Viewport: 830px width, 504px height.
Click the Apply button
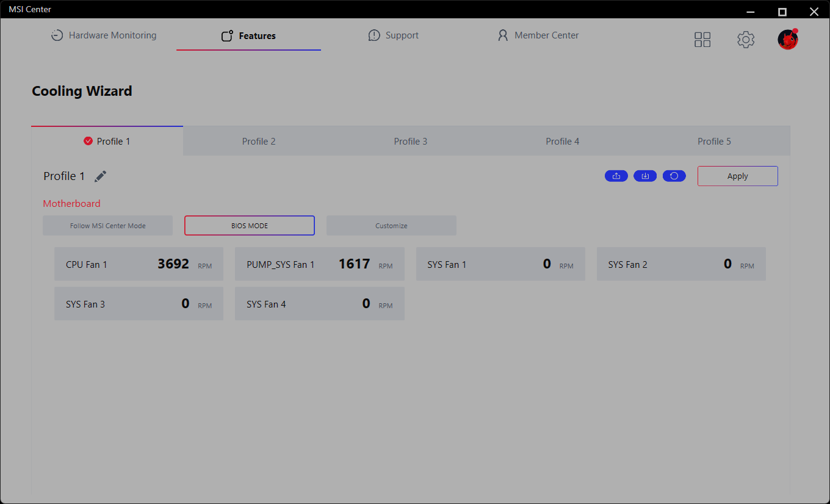[x=738, y=176]
